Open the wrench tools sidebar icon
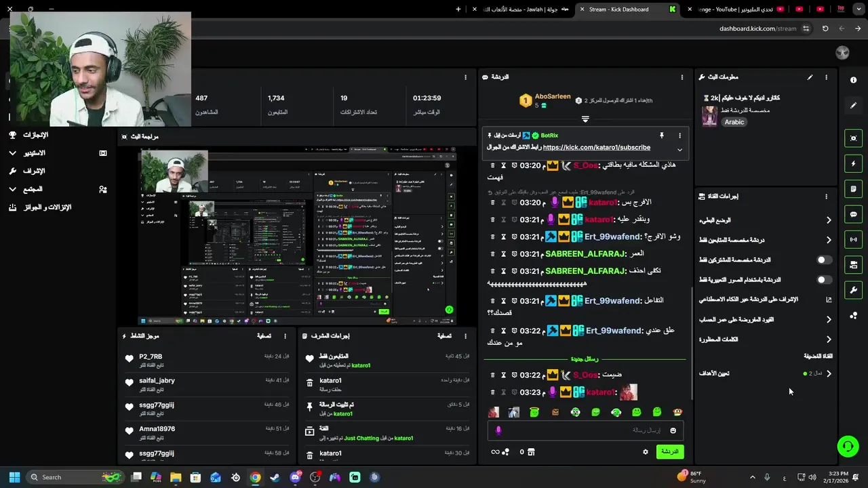 tap(853, 290)
